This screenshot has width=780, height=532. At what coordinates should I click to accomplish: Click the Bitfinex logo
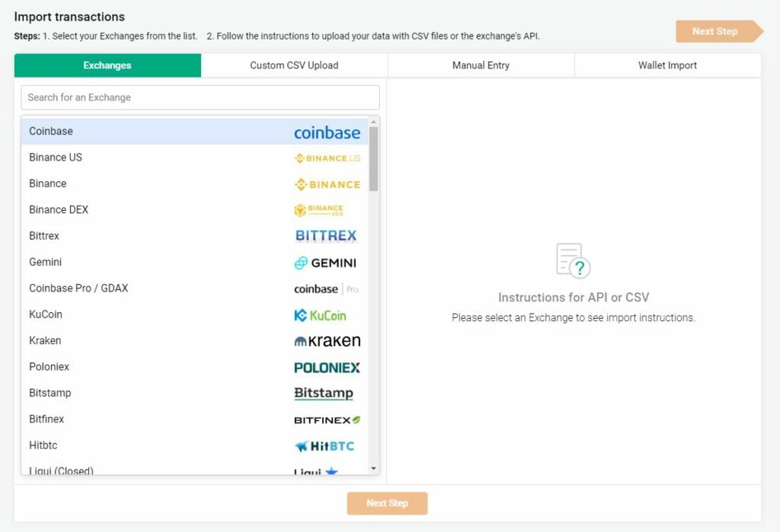[x=328, y=420]
